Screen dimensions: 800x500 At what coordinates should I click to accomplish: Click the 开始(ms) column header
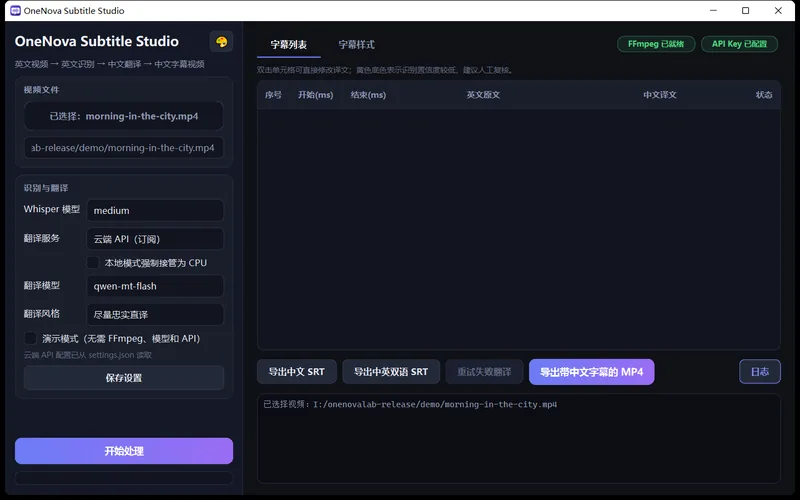click(316, 95)
